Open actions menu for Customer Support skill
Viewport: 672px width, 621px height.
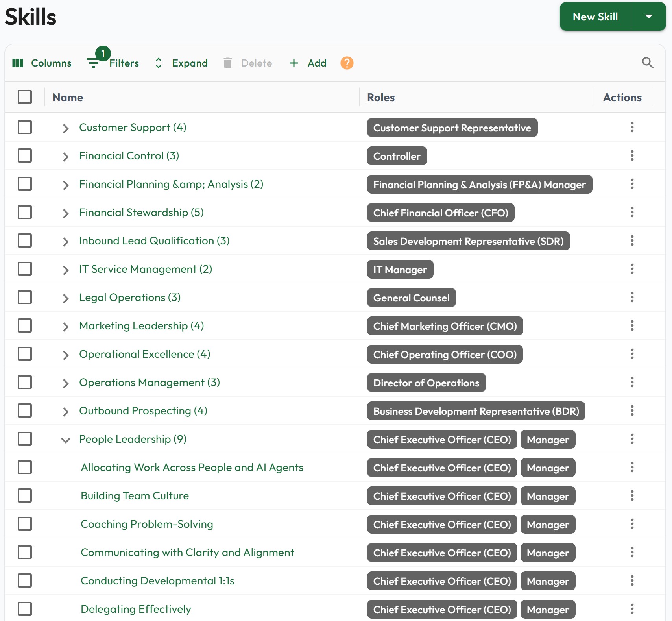pyautogui.click(x=632, y=127)
